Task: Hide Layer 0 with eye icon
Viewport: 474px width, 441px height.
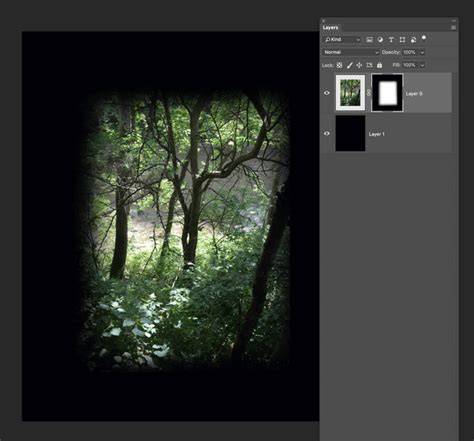Action: [327, 93]
